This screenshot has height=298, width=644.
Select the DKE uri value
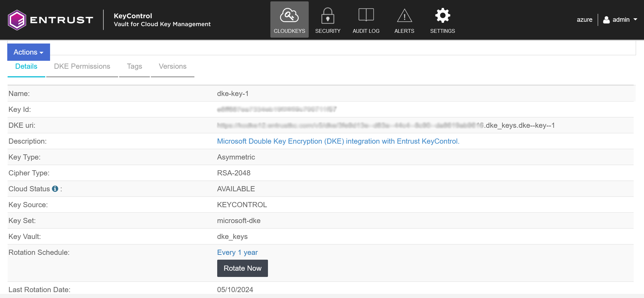point(386,125)
